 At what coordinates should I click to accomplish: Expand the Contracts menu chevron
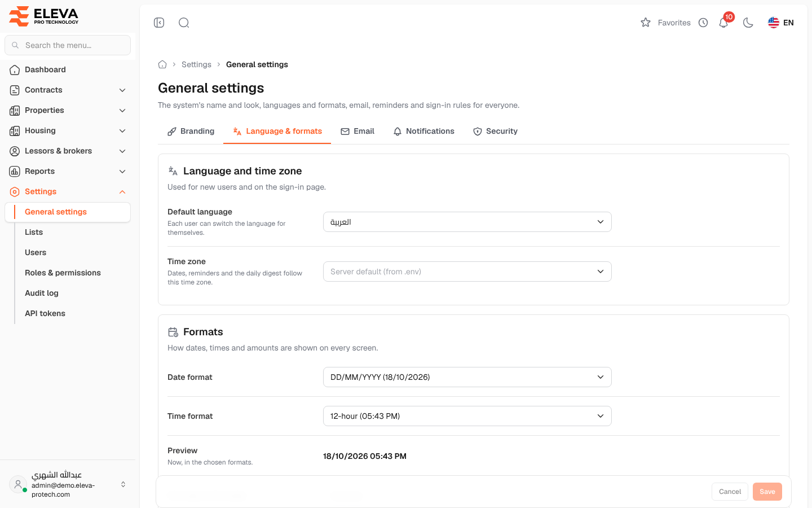[x=122, y=90]
